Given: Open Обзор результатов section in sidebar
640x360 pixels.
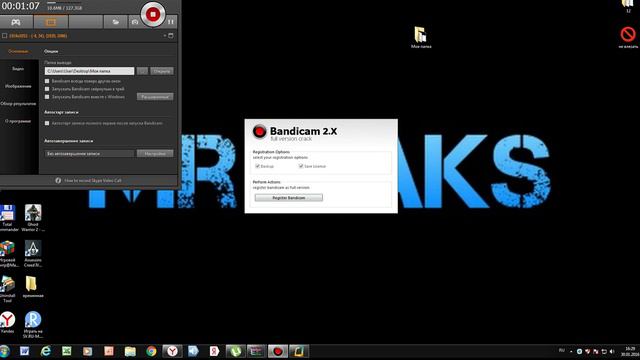Looking at the screenshot, I should pyautogui.click(x=18, y=104).
